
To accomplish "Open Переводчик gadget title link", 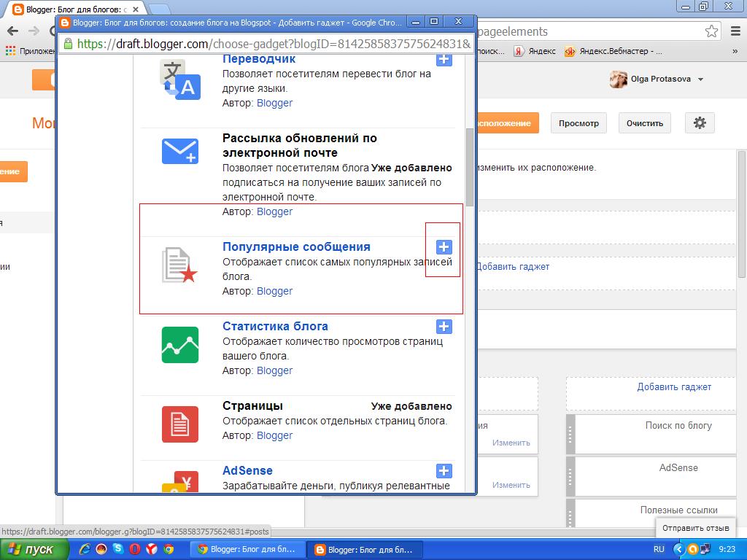I will [x=259, y=59].
